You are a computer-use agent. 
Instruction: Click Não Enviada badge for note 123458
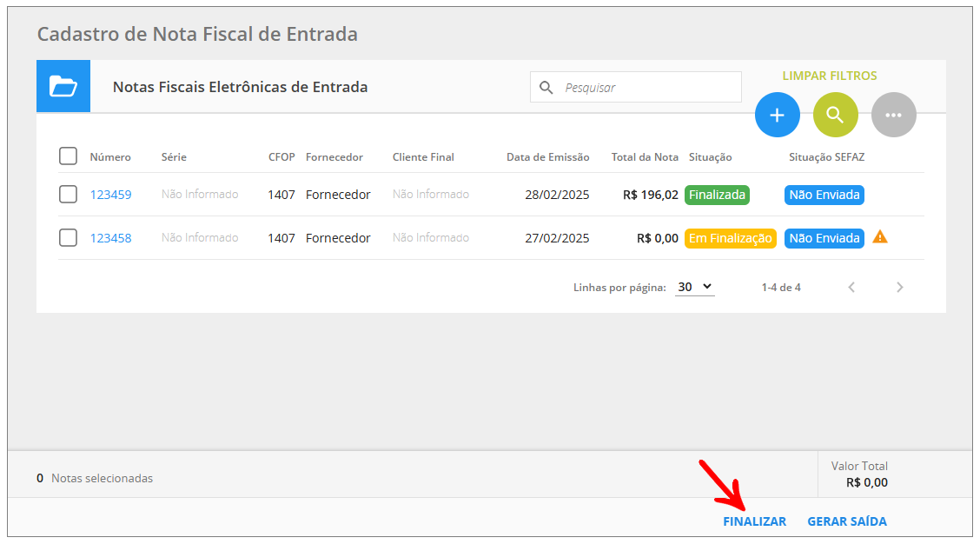tap(824, 238)
